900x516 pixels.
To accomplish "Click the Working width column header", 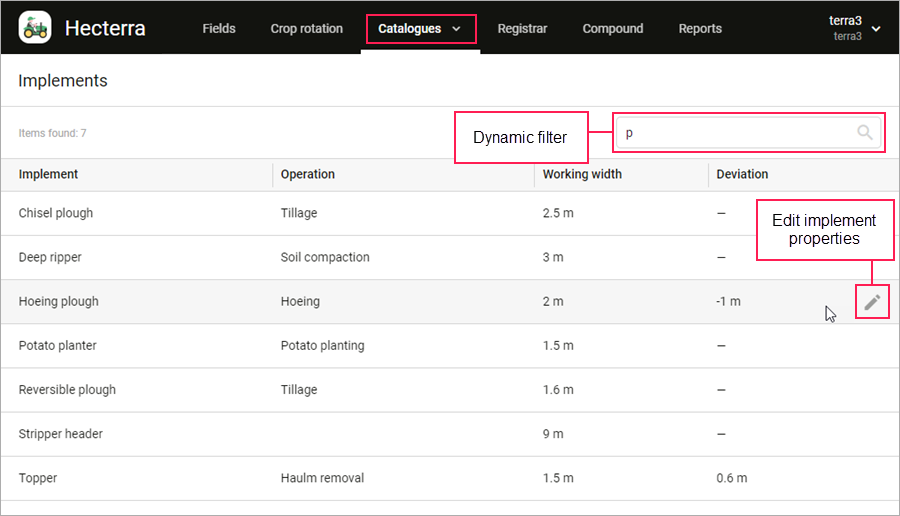I will 582,174.
